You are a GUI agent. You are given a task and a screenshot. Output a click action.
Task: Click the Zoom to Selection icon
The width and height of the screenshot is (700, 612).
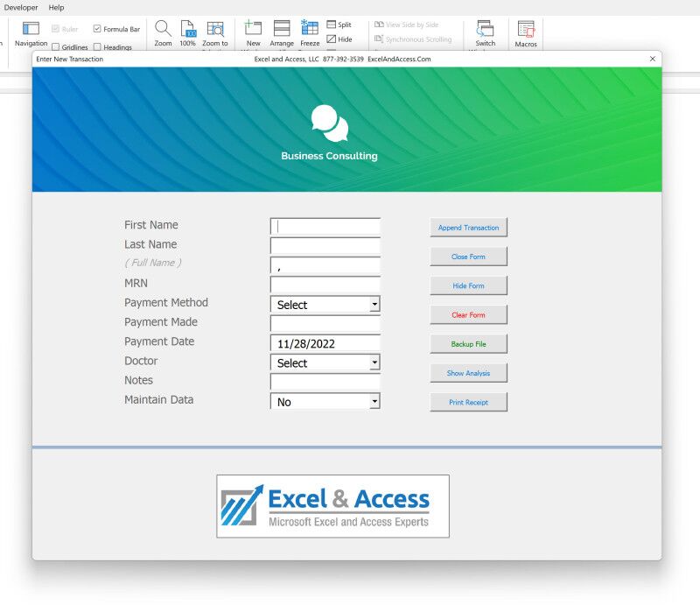pyautogui.click(x=215, y=29)
